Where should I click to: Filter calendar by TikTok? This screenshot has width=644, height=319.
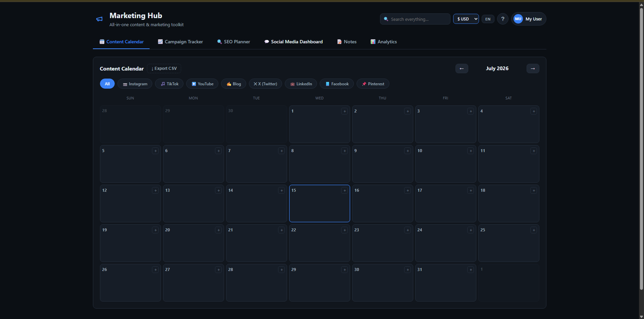[169, 84]
